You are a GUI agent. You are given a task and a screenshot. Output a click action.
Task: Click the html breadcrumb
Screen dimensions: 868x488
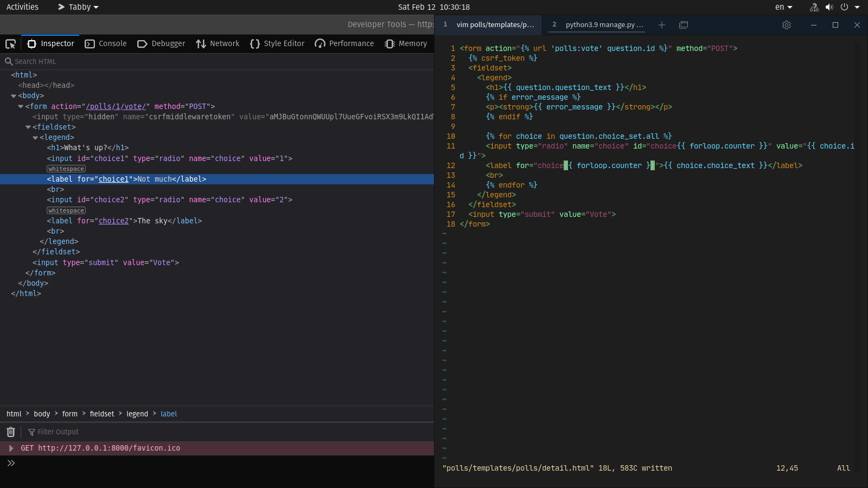coord(14,414)
